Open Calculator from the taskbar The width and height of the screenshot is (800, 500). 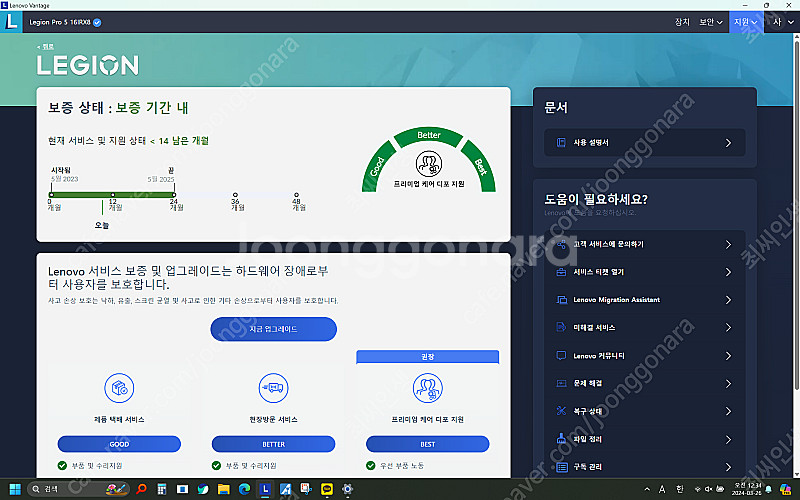pos(162,489)
